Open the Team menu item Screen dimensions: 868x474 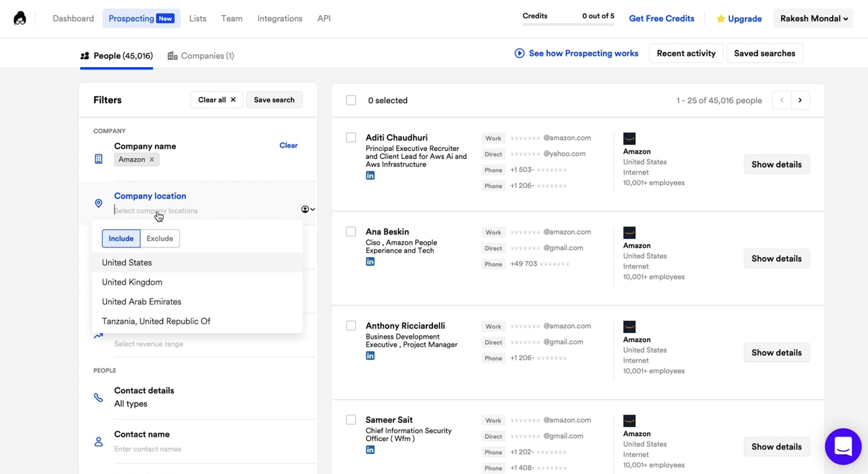tap(232, 18)
